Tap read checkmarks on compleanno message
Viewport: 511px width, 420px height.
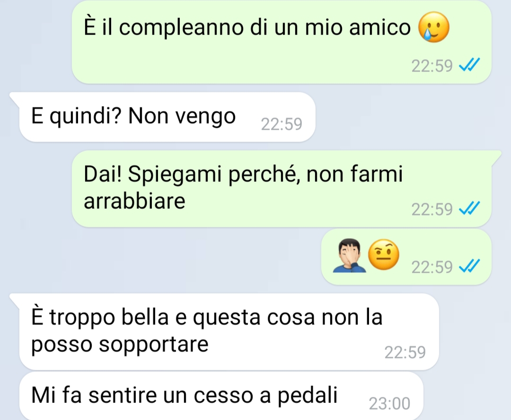coord(469,64)
